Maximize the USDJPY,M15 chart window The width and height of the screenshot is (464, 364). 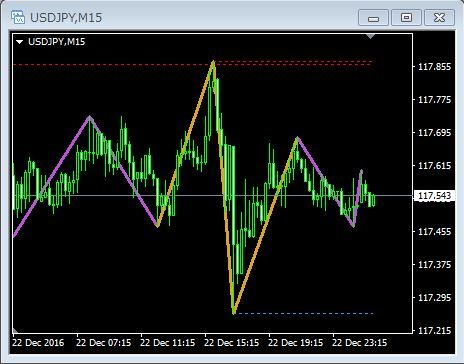click(x=406, y=18)
